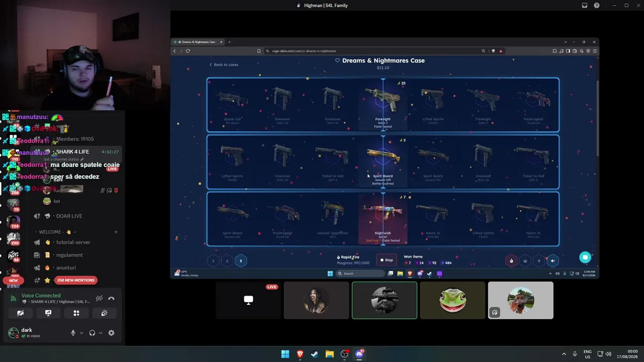Select 3 cases to open

(x=240, y=260)
